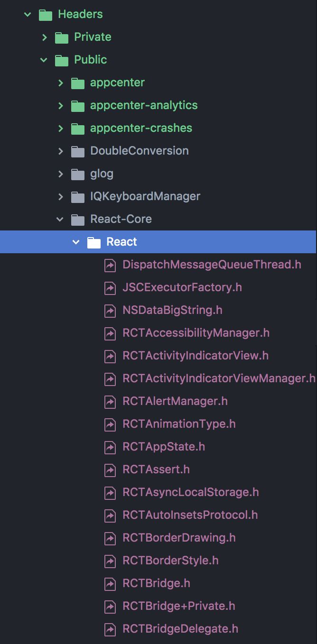The height and width of the screenshot is (644, 317).
Task: Click symlink icon beside RCTAnimationType.h
Action: point(110,424)
